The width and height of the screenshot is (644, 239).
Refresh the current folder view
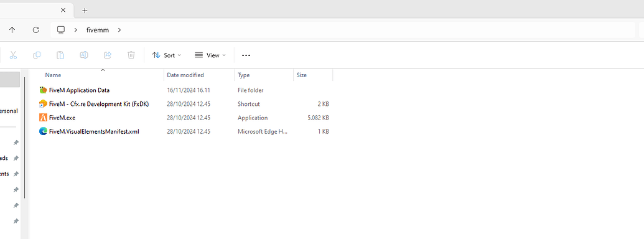(x=35, y=30)
